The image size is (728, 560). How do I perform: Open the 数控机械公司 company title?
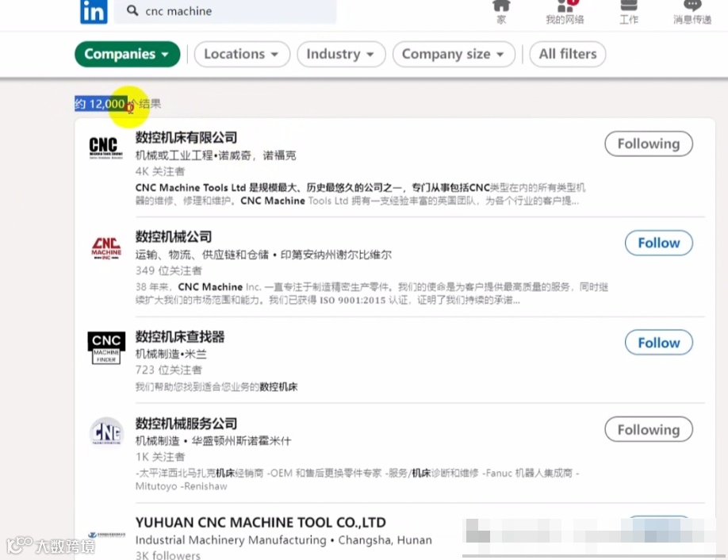(x=174, y=237)
